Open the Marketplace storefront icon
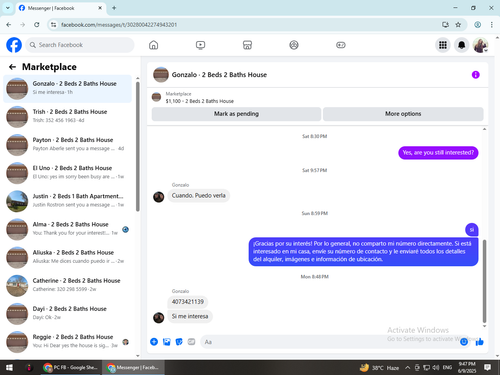The image size is (500, 375). pyautogui.click(x=247, y=45)
